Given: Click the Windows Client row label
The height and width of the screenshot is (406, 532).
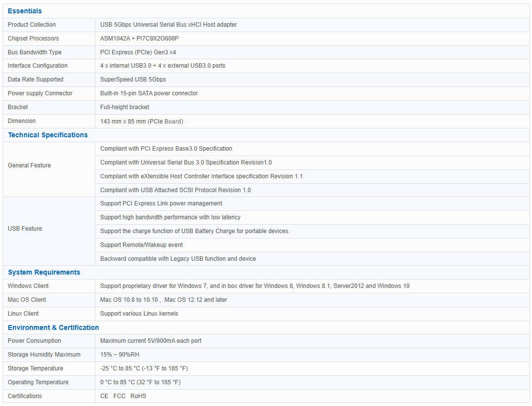Looking at the screenshot, I should pos(28,286).
